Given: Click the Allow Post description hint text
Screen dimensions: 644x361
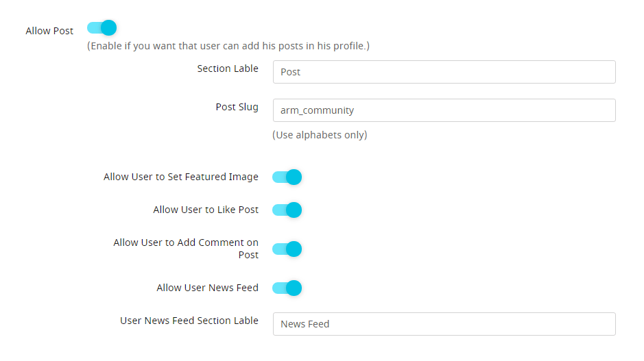Looking at the screenshot, I should pos(228,46).
